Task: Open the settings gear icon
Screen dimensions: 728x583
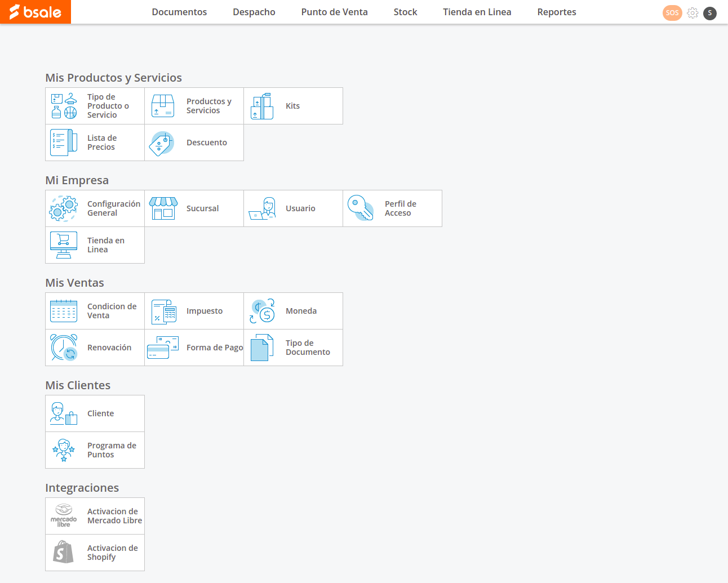Action: (x=693, y=13)
